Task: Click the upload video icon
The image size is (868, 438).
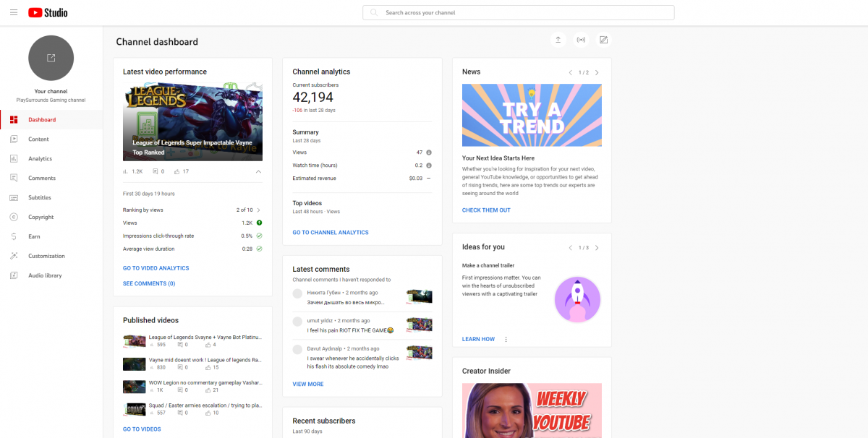Action: click(558, 40)
